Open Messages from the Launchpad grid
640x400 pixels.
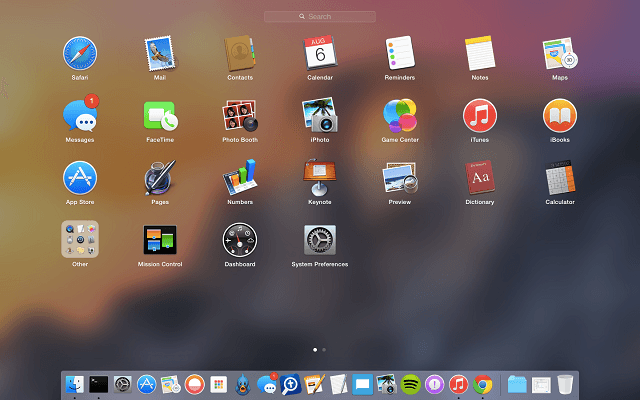80,116
